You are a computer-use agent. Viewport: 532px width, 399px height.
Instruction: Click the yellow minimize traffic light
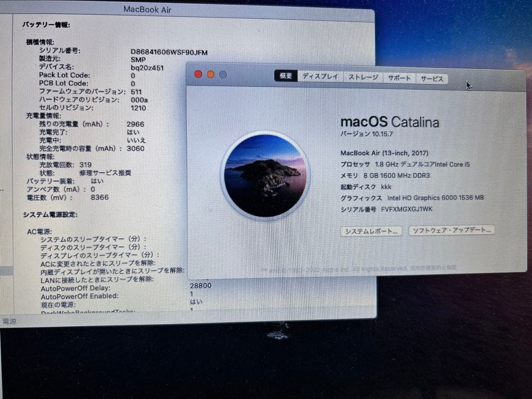210,73
